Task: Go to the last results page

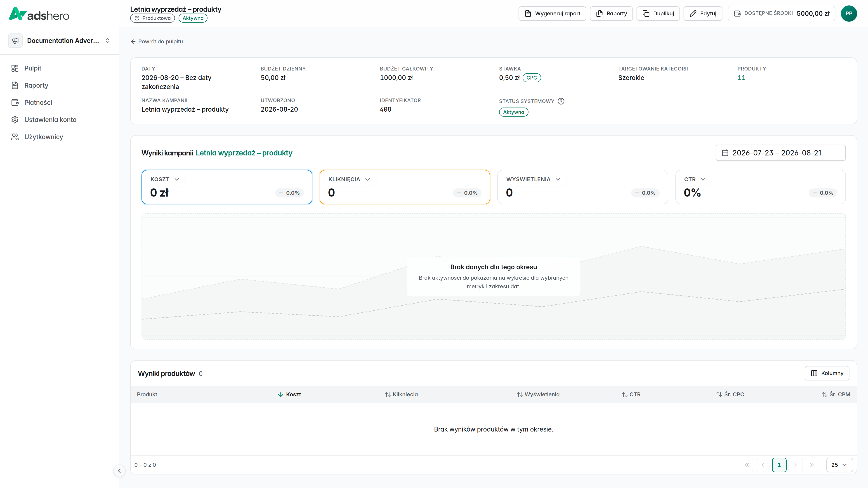Action: [812, 465]
